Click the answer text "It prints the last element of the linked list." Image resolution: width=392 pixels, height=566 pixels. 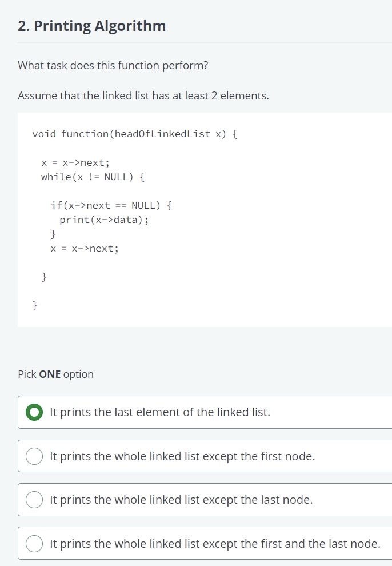point(160,412)
